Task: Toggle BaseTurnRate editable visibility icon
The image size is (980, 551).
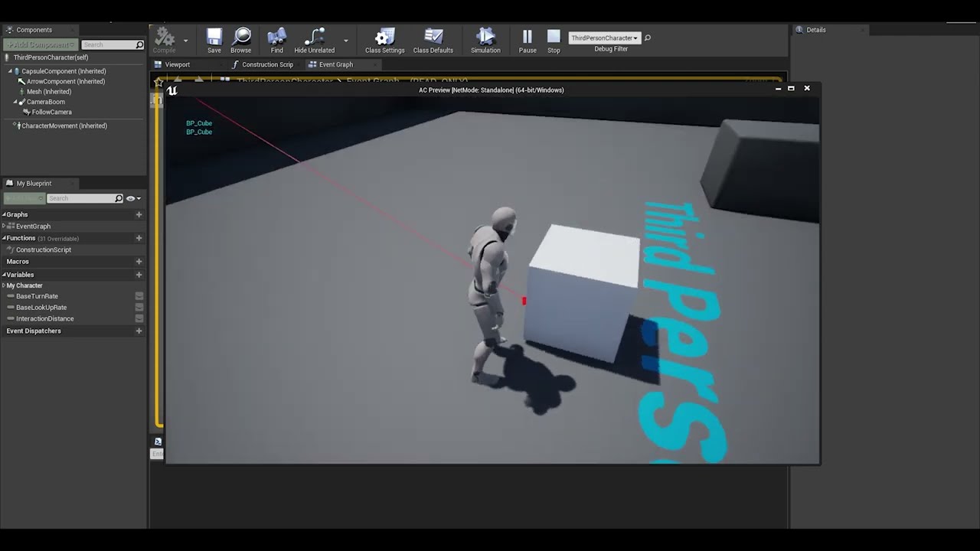Action: (139, 296)
